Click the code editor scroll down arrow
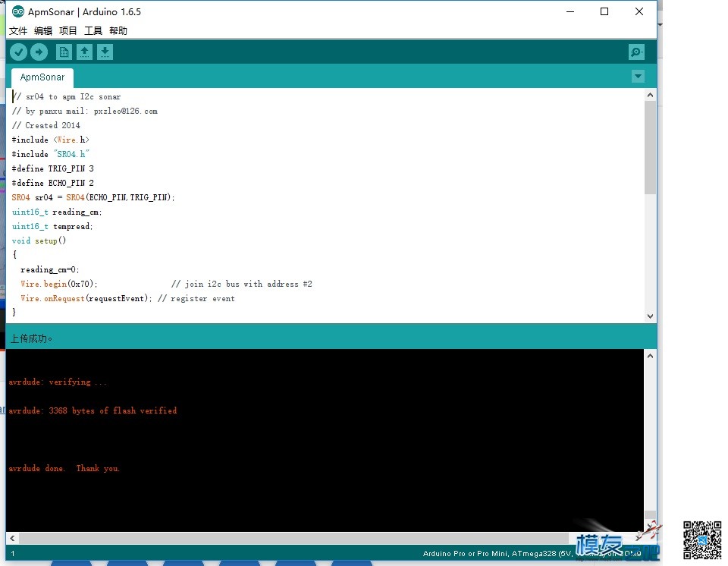 (650, 316)
